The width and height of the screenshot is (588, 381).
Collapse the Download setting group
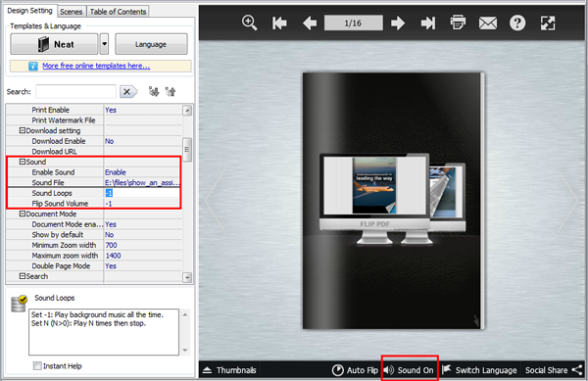click(23, 130)
